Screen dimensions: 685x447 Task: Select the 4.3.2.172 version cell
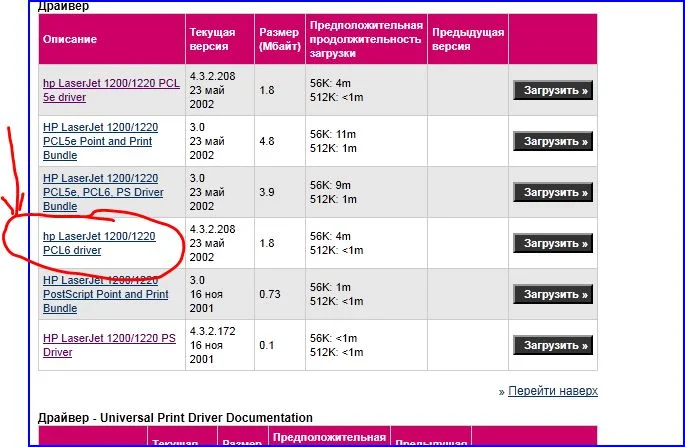pyautogui.click(x=220, y=345)
